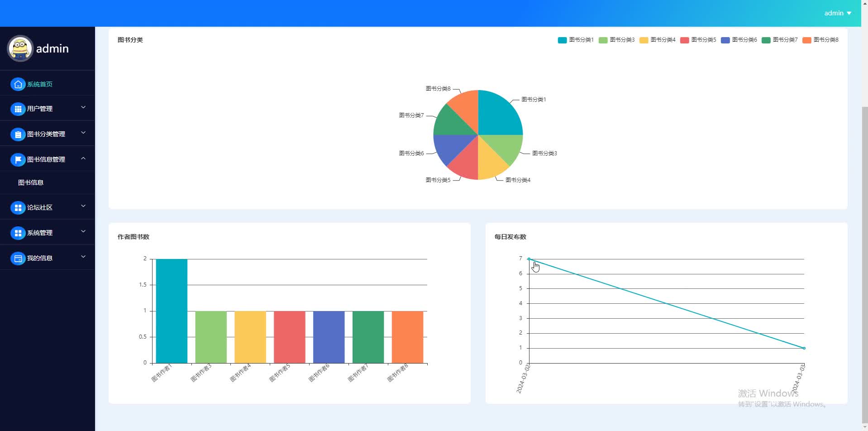The width and height of the screenshot is (868, 431).
Task: Click the 系统首页 home icon
Action: tap(18, 84)
